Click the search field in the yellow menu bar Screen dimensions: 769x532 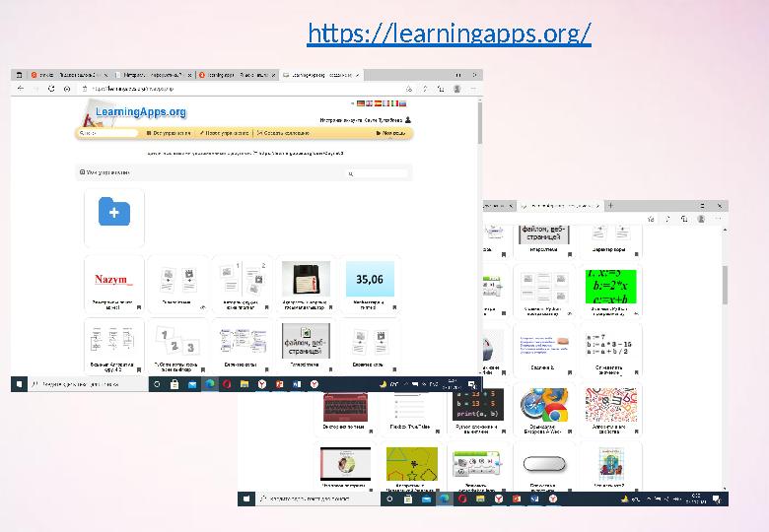tap(108, 133)
